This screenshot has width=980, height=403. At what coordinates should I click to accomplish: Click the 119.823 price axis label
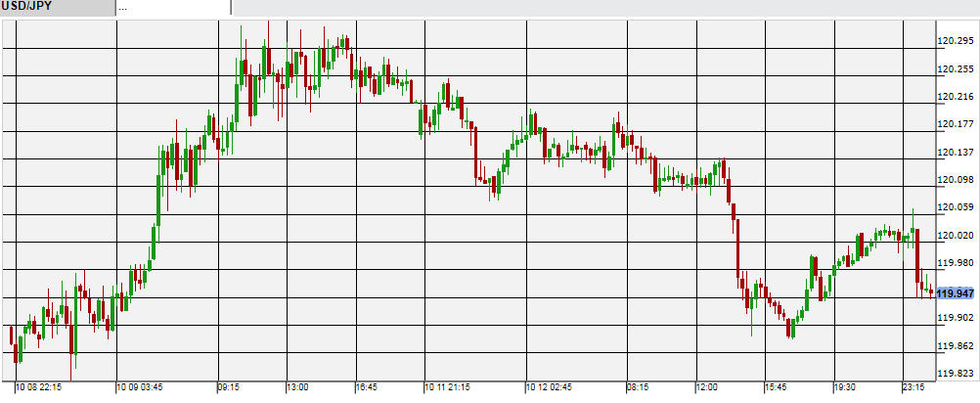coord(956,374)
